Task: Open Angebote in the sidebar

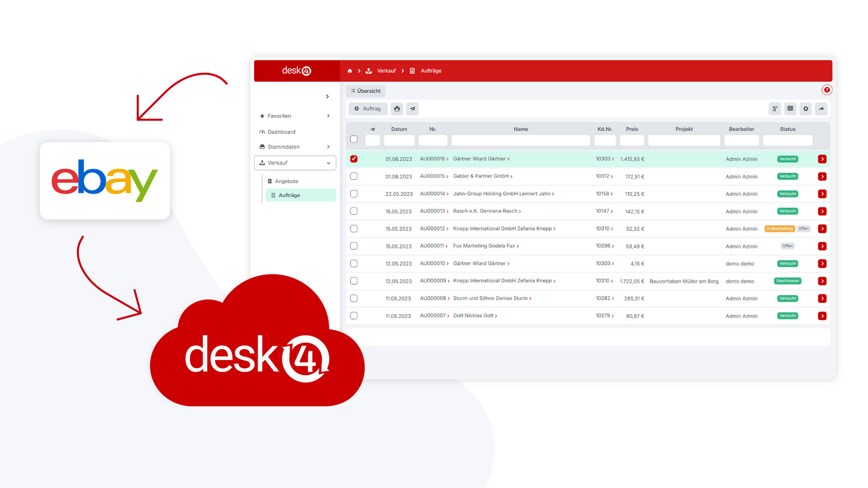Action: click(287, 181)
